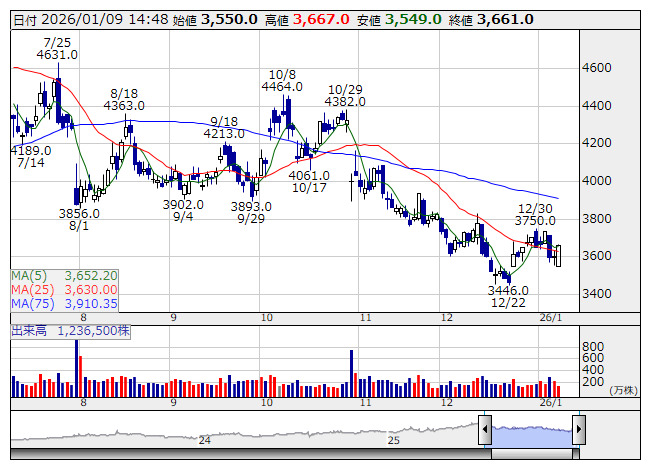The width and height of the screenshot is (653, 470).
Task: Click the tall volume spike before November
Action: pos(351,373)
